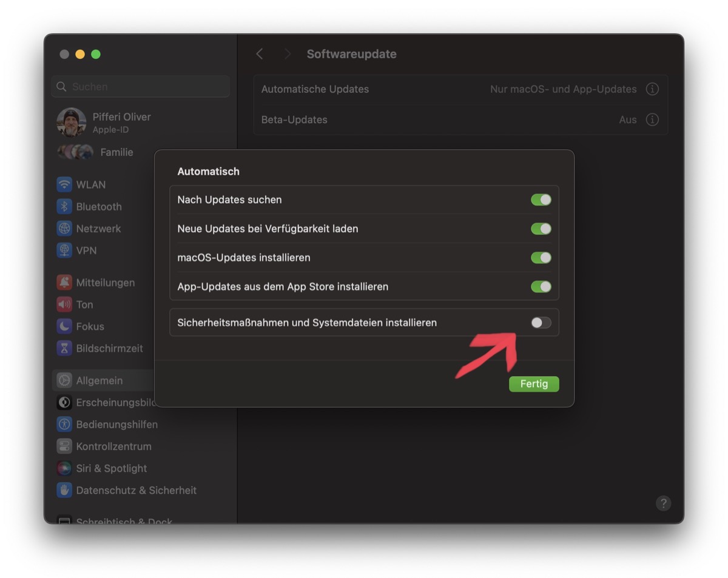Viewport: 728px width, 578px height.
Task: Open Netzwerk settings via globe icon
Action: [64, 229]
